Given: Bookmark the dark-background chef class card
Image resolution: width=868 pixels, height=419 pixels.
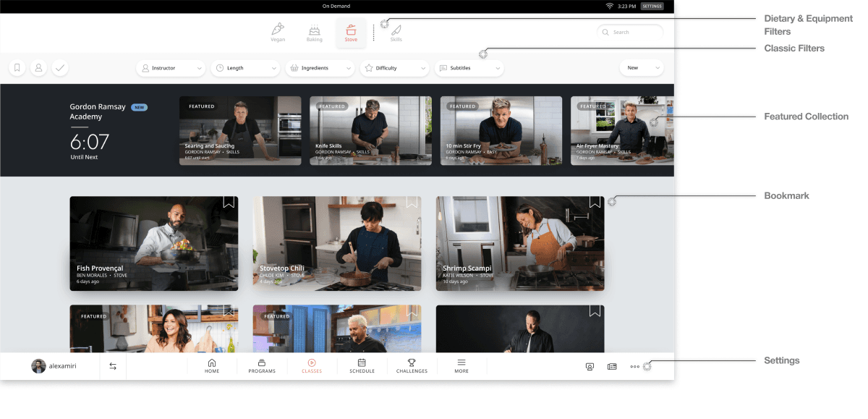Looking at the screenshot, I should tap(595, 311).
